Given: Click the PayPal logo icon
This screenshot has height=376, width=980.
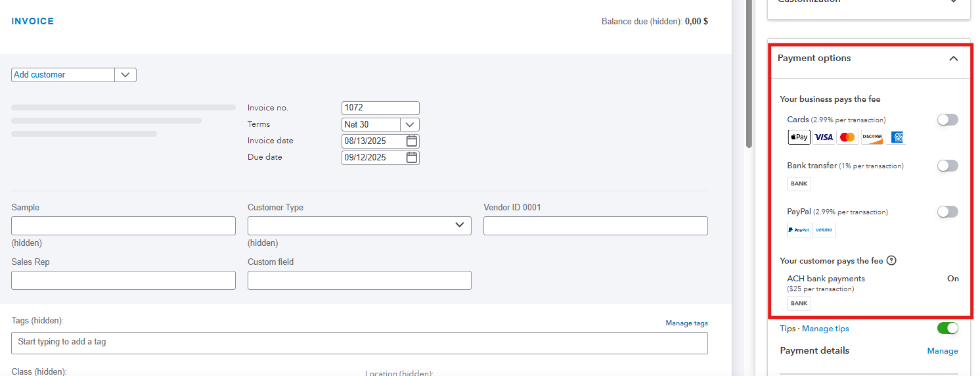Looking at the screenshot, I should [799, 230].
